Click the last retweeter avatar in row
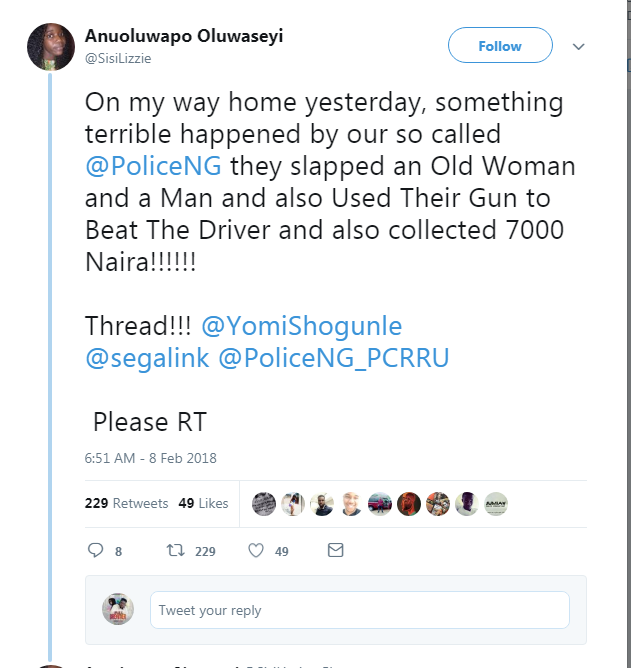This screenshot has height=668, width=631. point(495,504)
